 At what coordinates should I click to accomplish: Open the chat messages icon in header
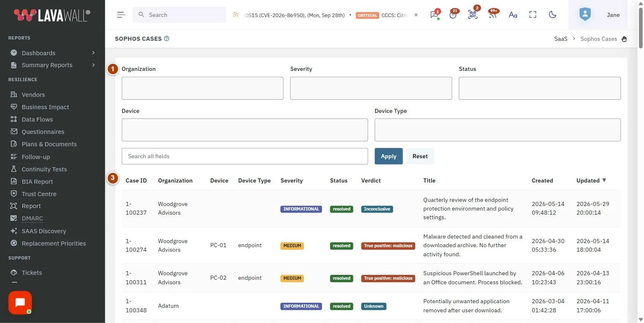click(x=434, y=15)
